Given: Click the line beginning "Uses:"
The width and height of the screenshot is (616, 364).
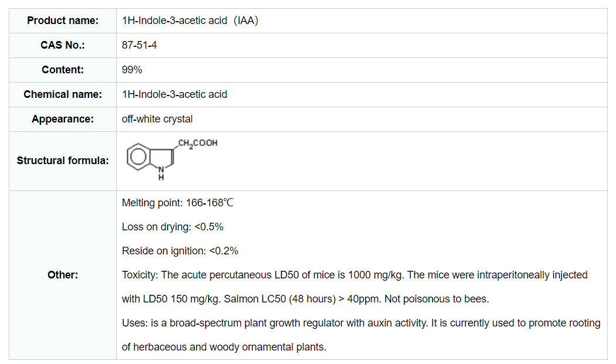Looking at the screenshot, I should pyautogui.click(x=360, y=323).
